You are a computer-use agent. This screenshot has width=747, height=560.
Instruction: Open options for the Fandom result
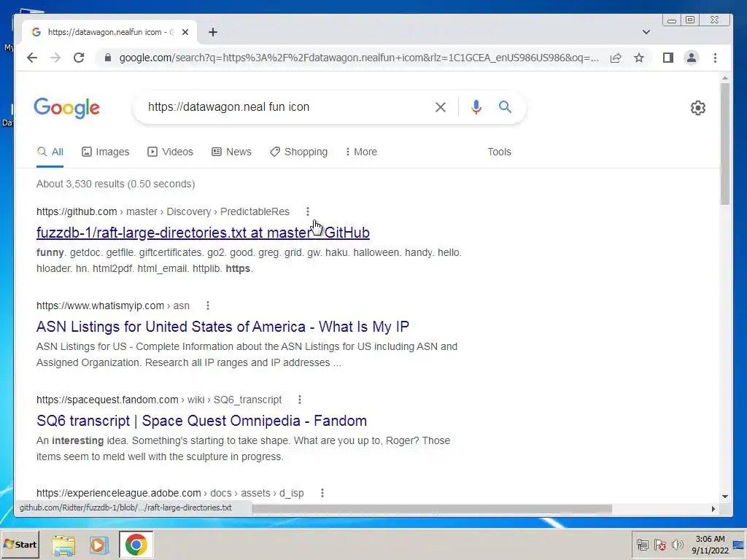click(300, 400)
